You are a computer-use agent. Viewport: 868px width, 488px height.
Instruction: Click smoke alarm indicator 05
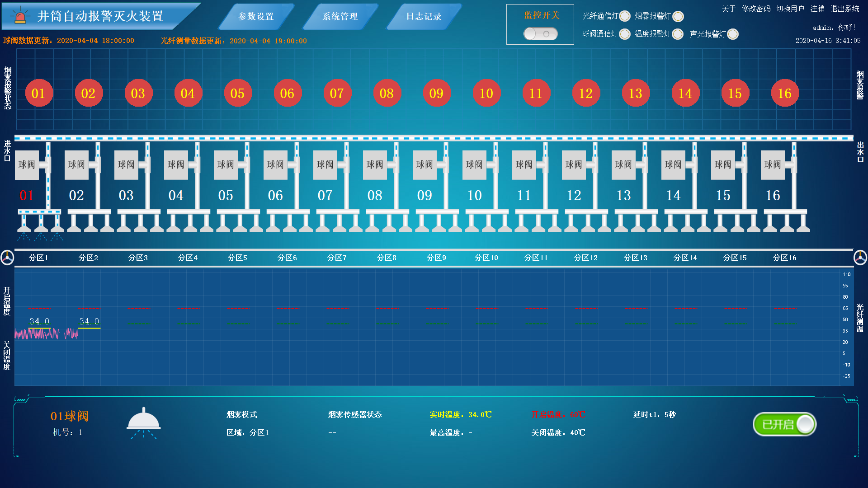click(237, 94)
